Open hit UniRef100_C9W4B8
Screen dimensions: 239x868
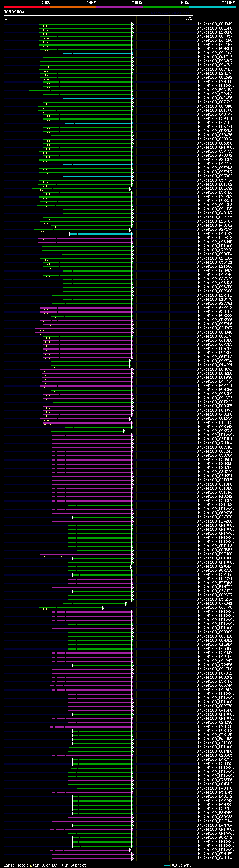coord(214,82)
